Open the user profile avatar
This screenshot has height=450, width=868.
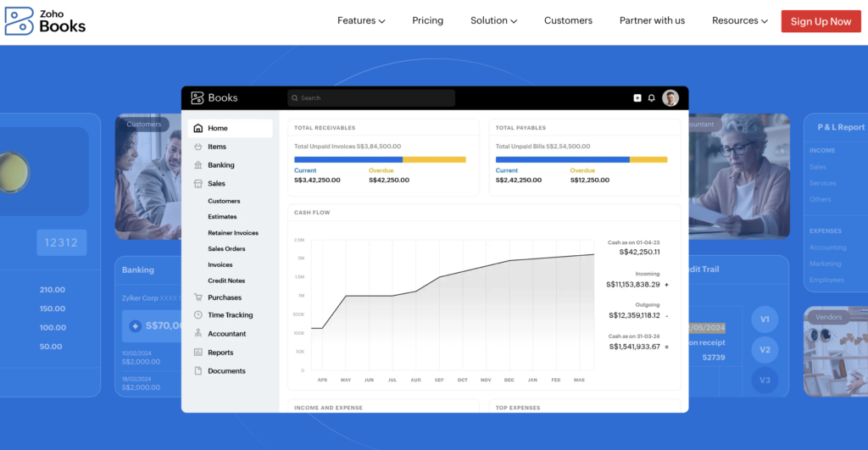(670, 98)
